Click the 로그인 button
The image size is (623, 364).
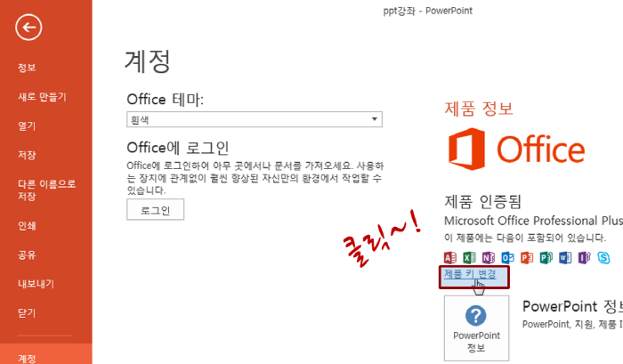(156, 209)
